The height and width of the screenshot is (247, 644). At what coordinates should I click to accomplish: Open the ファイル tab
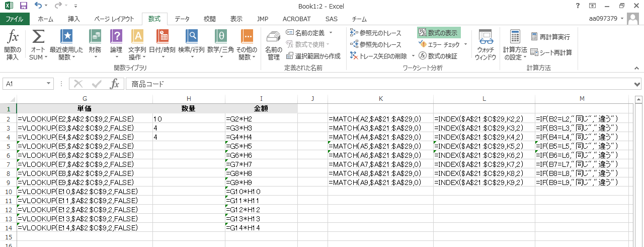(15, 19)
